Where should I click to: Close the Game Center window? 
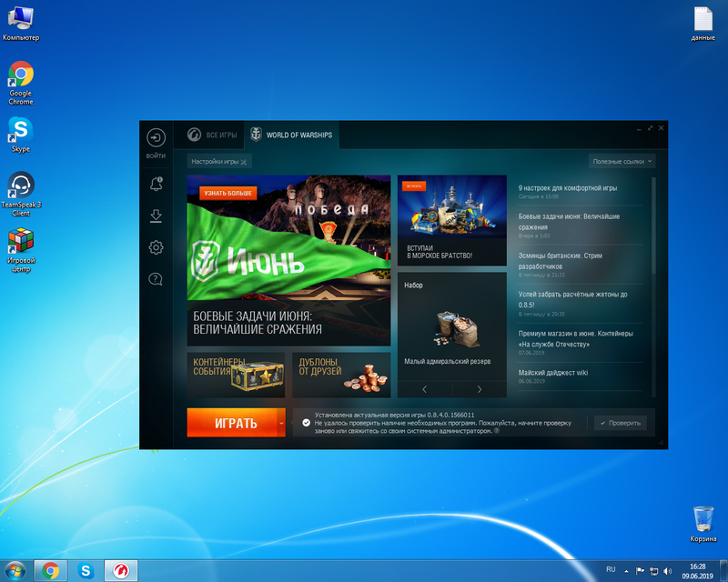(662, 128)
